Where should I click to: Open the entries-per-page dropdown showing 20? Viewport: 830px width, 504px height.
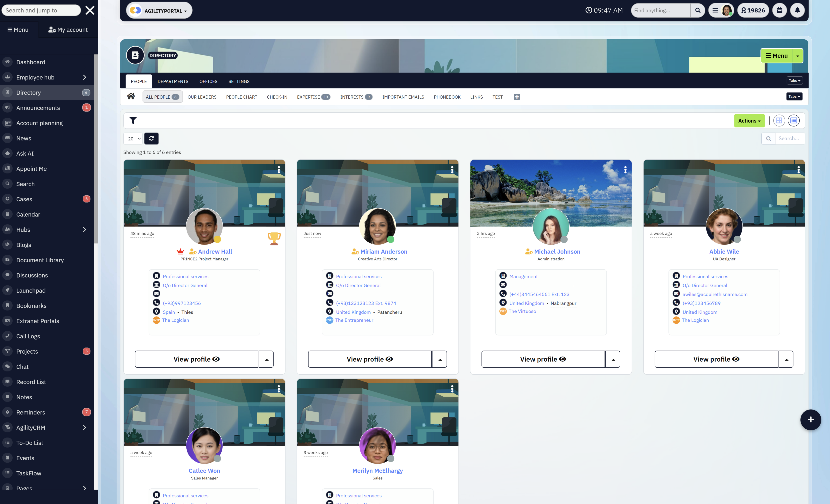coord(133,138)
